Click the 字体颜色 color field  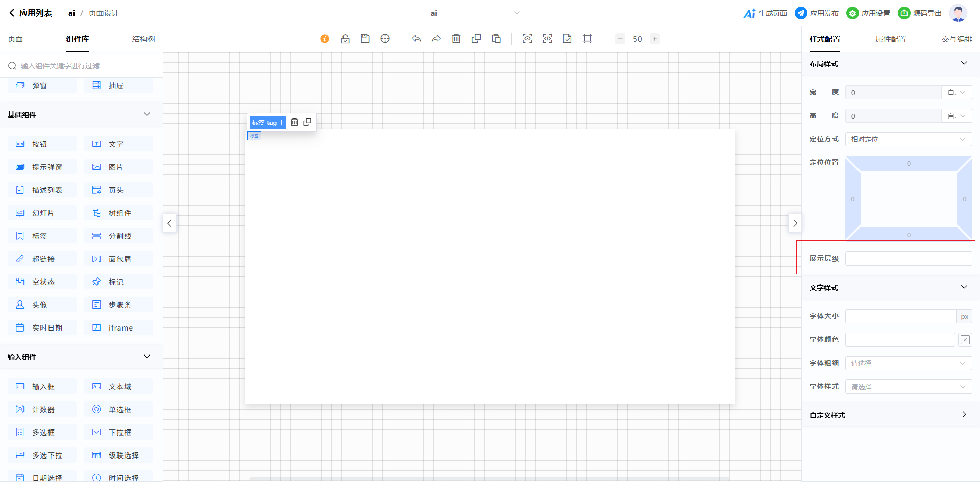pyautogui.click(x=900, y=340)
